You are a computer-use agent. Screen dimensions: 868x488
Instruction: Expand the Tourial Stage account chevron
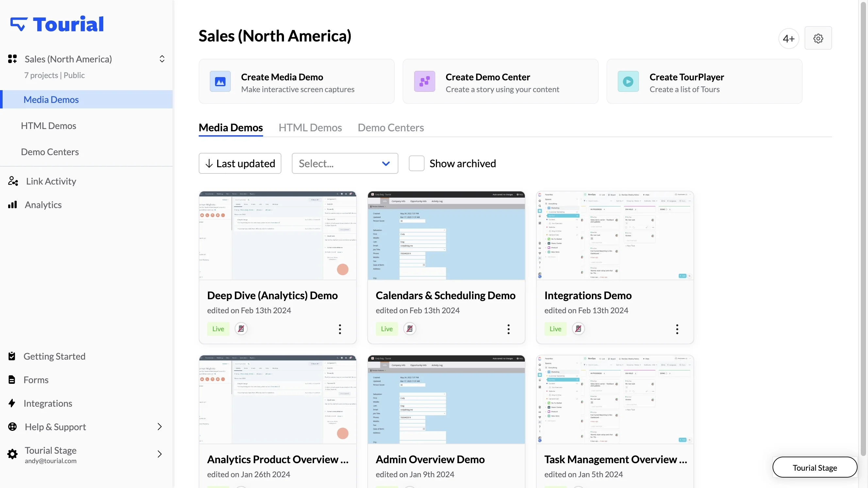click(160, 454)
